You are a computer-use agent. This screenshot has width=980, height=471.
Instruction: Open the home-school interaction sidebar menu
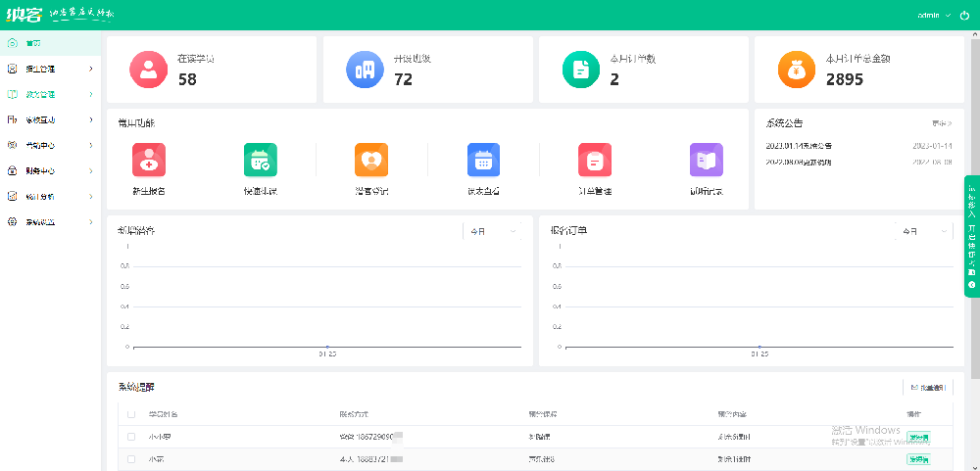(x=50, y=119)
